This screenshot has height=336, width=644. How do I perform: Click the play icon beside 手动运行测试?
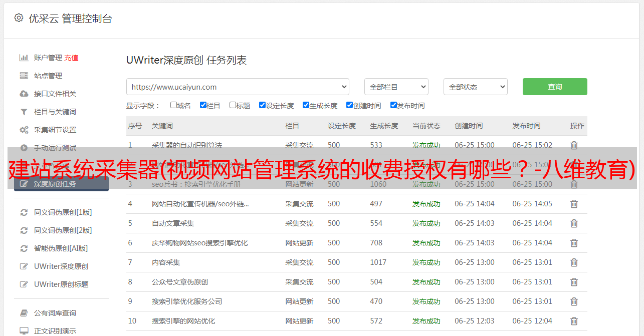[x=24, y=148]
